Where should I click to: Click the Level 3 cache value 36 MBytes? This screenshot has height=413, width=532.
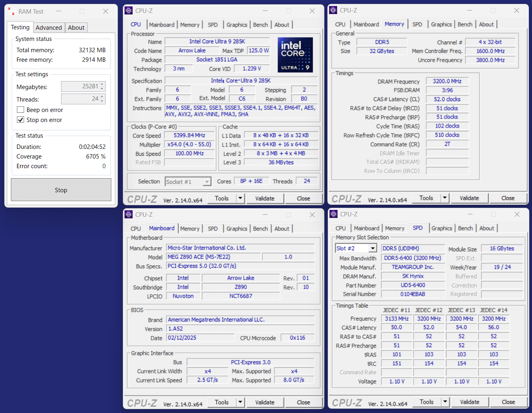pos(281,162)
